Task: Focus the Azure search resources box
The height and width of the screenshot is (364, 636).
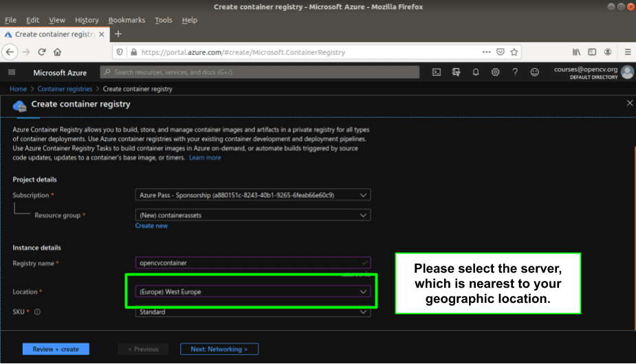Action: (260, 72)
